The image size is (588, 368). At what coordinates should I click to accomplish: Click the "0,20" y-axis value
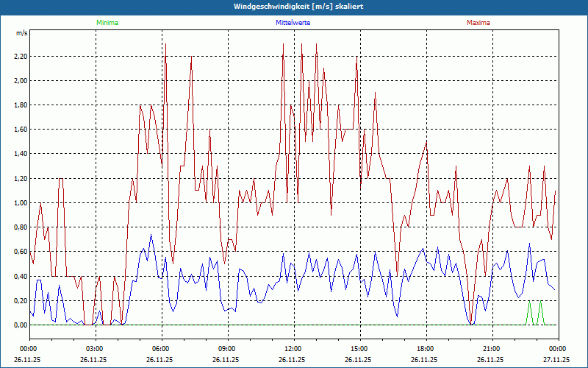(21, 301)
